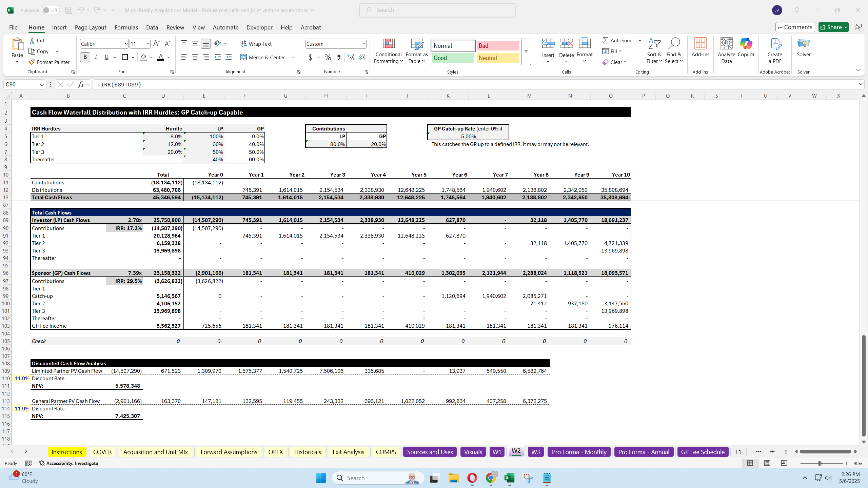The width and height of the screenshot is (868, 488).
Task: Open the Comments pane button
Action: 795,27
